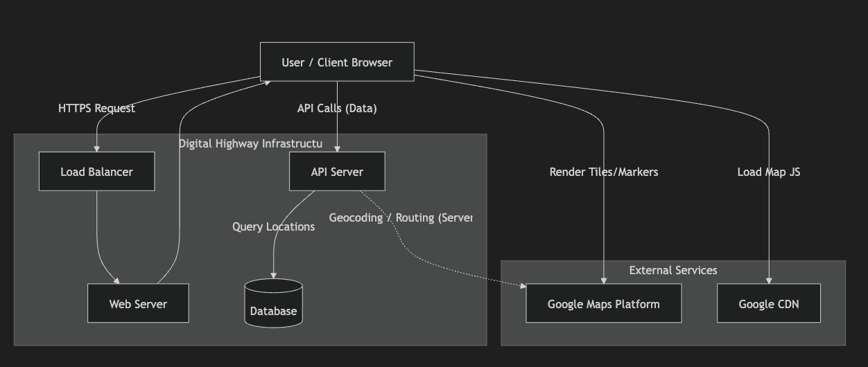Click the User / Client Browser node
The width and height of the screenshot is (868, 367).
(x=337, y=62)
